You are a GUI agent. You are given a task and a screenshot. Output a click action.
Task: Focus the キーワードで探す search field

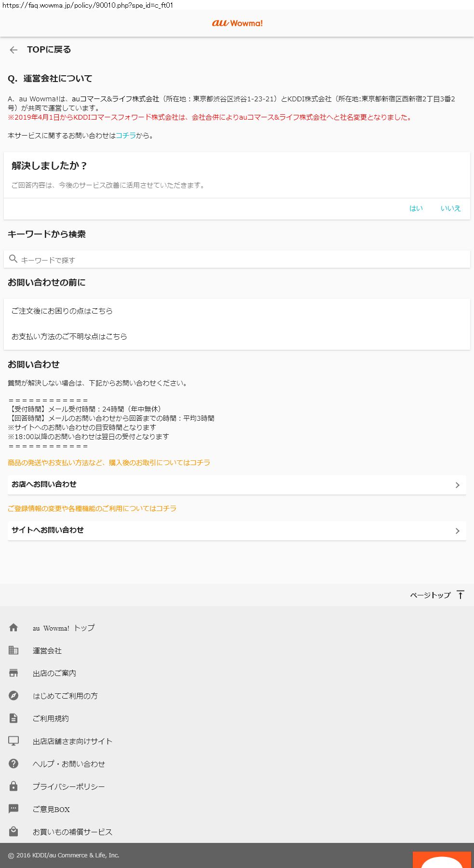(236, 260)
